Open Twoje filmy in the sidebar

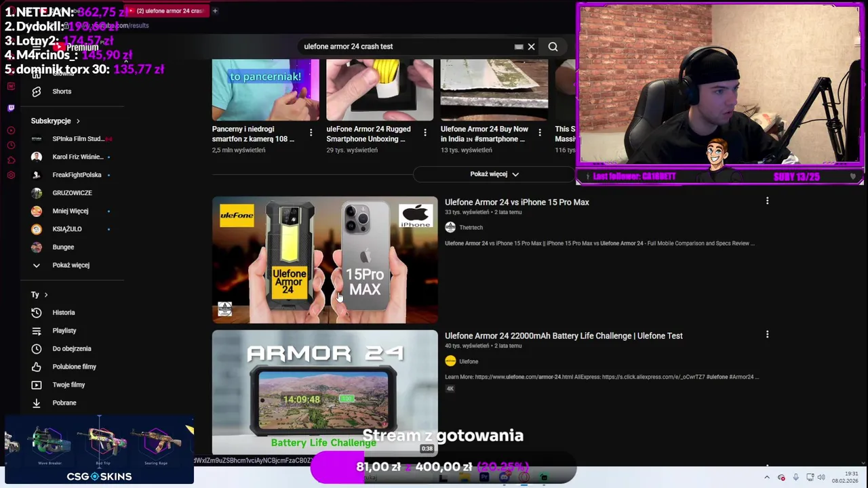click(x=68, y=385)
